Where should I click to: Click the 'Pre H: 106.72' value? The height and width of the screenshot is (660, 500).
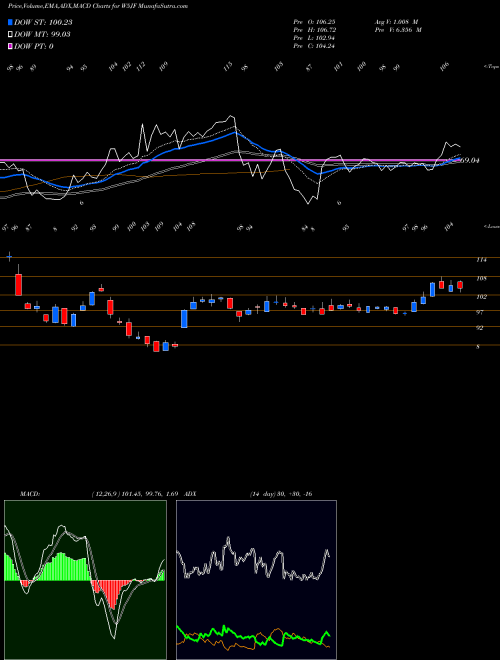pos(314,30)
